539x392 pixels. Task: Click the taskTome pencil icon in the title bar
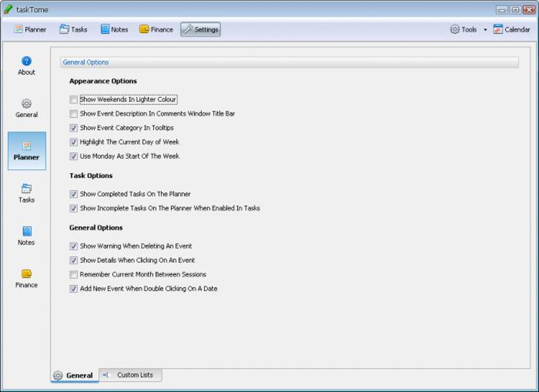click(8, 10)
